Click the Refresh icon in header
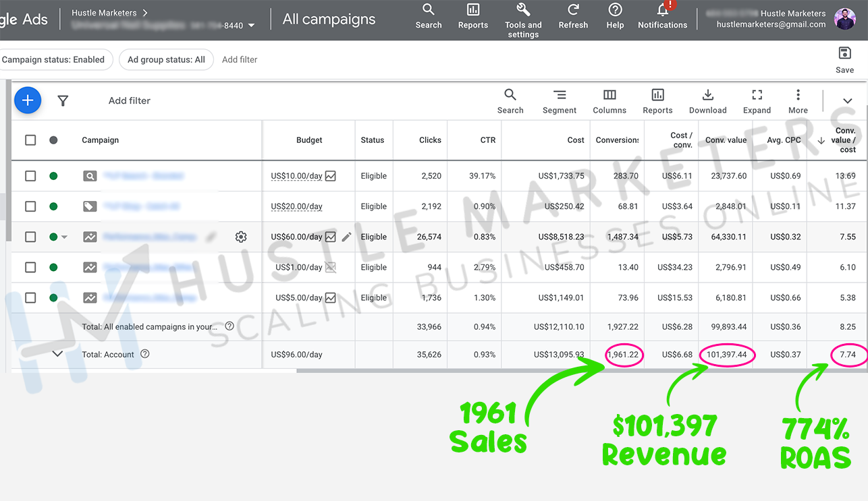 click(x=573, y=10)
